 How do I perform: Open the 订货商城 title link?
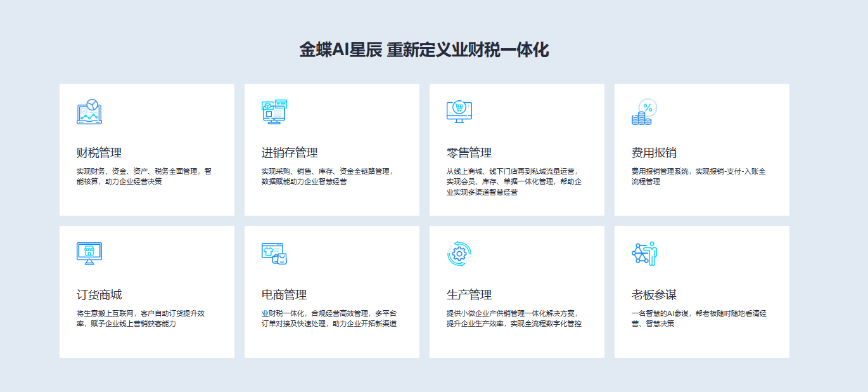tap(99, 295)
